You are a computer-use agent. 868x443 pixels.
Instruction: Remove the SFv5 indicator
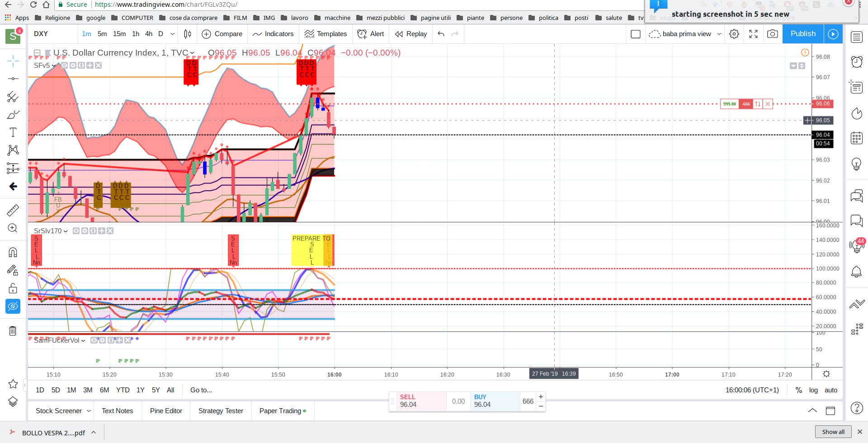pyautogui.click(x=98, y=66)
